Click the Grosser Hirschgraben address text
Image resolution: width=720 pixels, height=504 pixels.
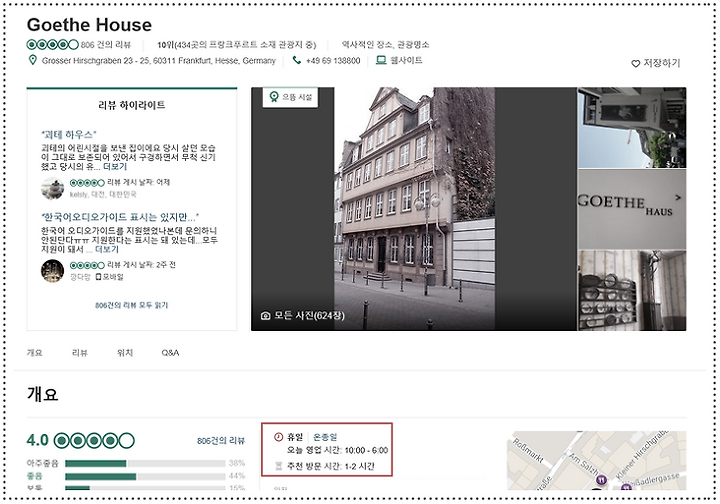[158, 61]
